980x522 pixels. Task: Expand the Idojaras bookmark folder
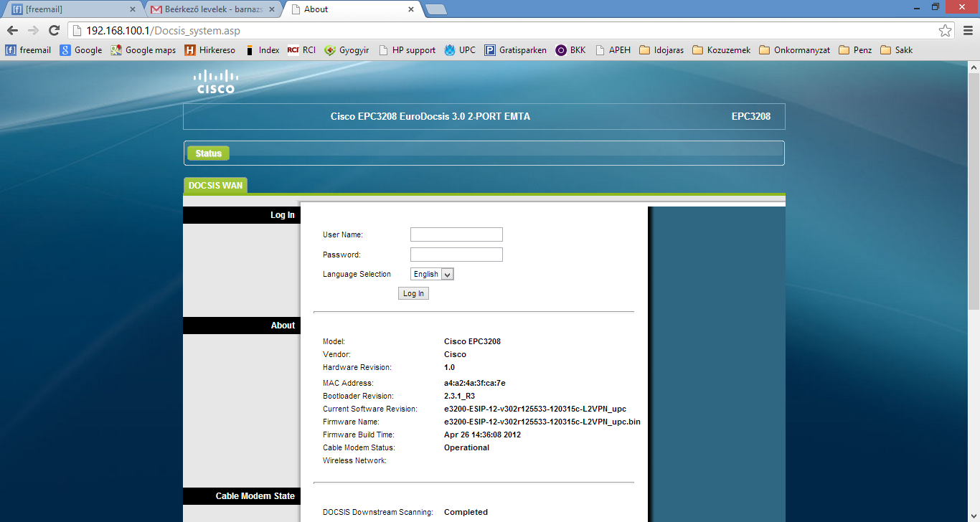tap(661, 50)
